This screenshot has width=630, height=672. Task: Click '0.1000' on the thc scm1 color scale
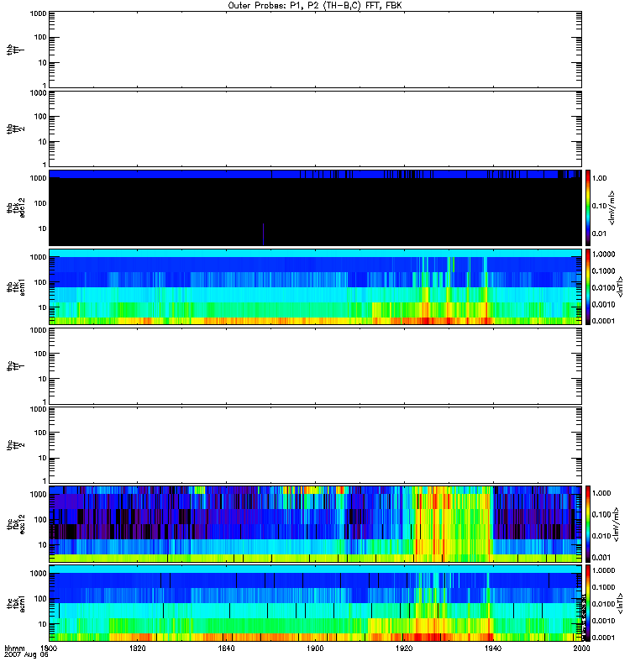point(603,587)
